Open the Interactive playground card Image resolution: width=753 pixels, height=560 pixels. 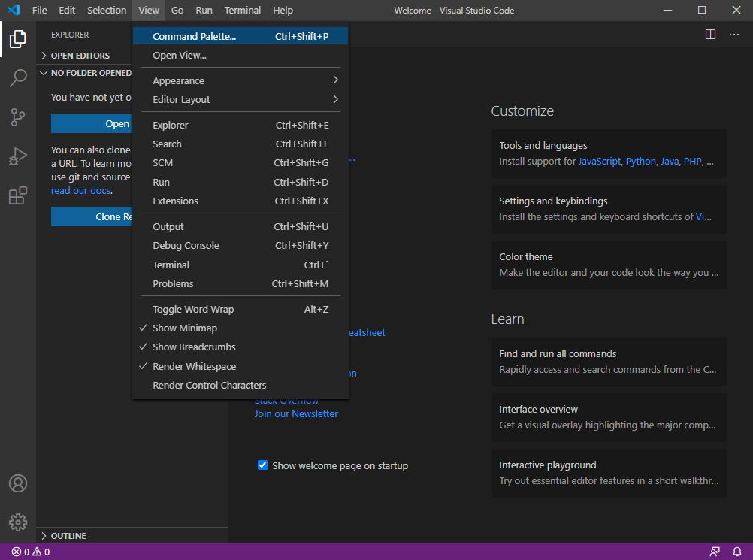pyautogui.click(x=609, y=473)
